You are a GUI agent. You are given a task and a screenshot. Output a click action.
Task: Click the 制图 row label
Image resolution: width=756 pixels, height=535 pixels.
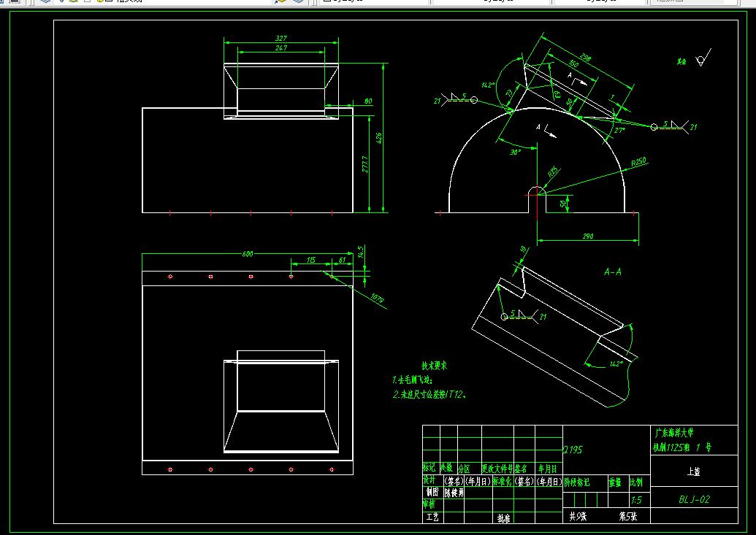click(x=432, y=492)
